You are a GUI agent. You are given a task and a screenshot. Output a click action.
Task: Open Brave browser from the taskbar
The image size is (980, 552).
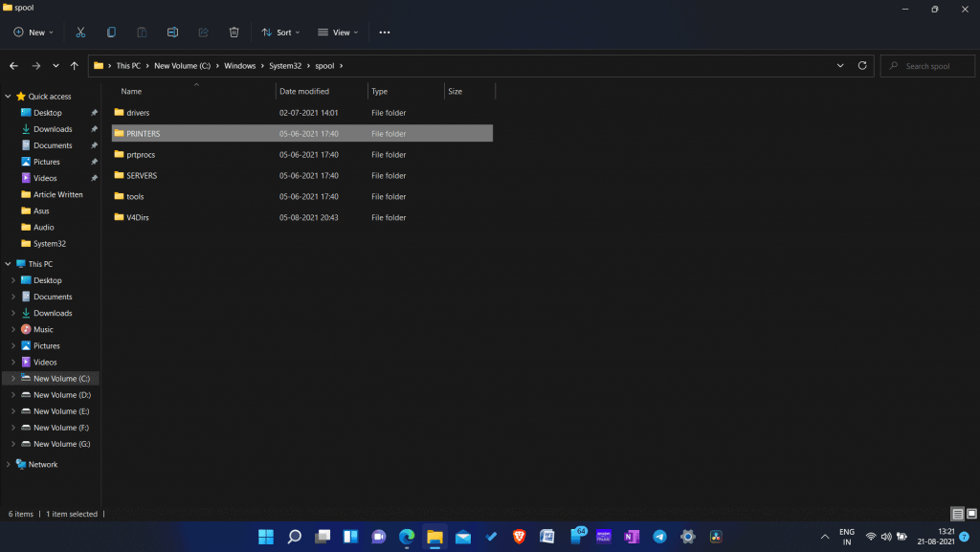point(518,537)
